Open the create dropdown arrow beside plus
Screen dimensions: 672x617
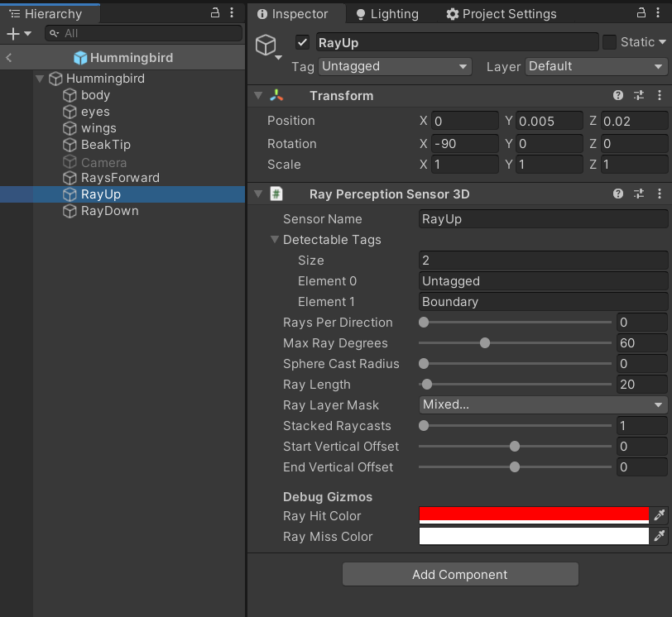tap(28, 33)
